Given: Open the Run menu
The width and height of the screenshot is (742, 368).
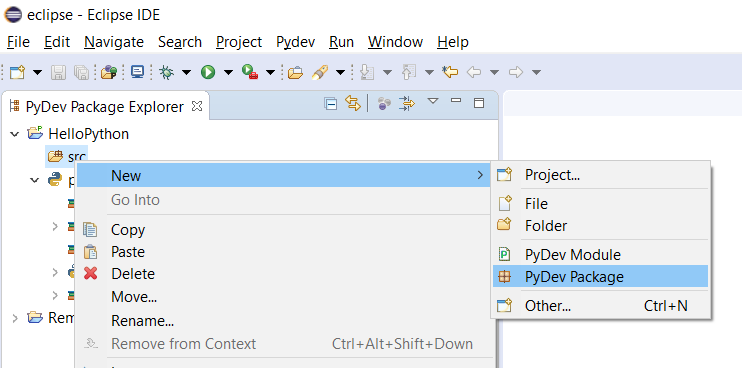Looking at the screenshot, I should (x=341, y=42).
